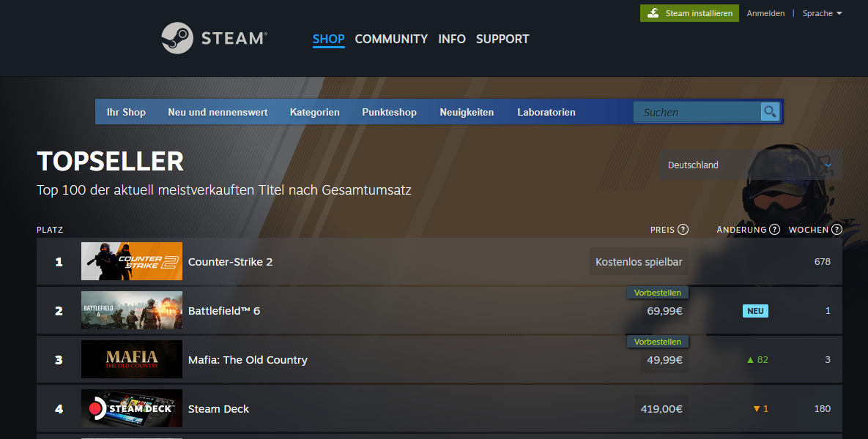Click the ▲ 82 change for Mafia

[757, 360]
